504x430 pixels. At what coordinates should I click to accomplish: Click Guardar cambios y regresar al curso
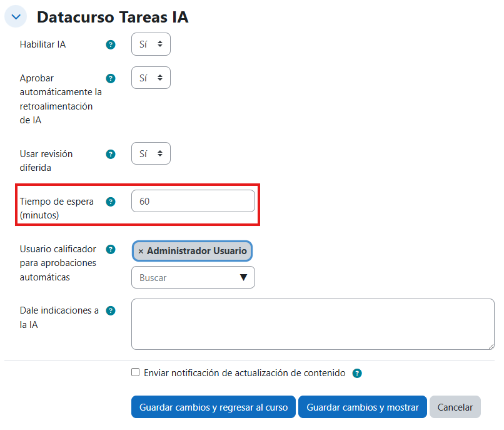click(x=213, y=407)
